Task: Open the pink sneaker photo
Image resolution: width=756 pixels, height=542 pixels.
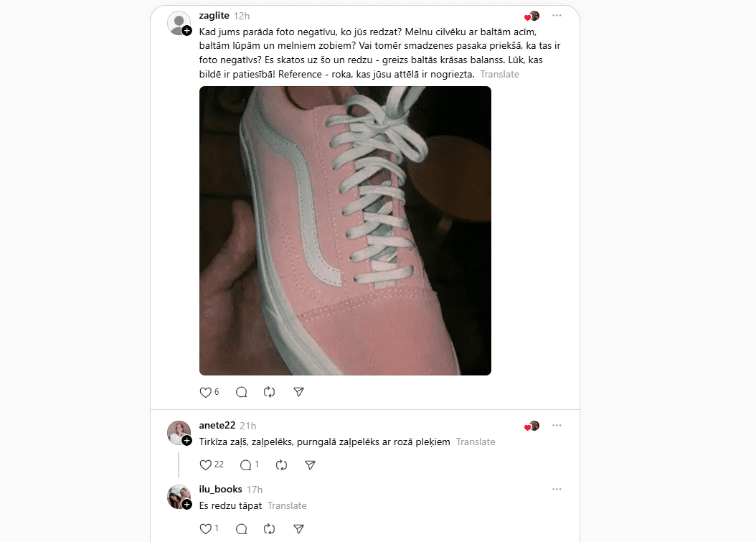Action: (345, 230)
